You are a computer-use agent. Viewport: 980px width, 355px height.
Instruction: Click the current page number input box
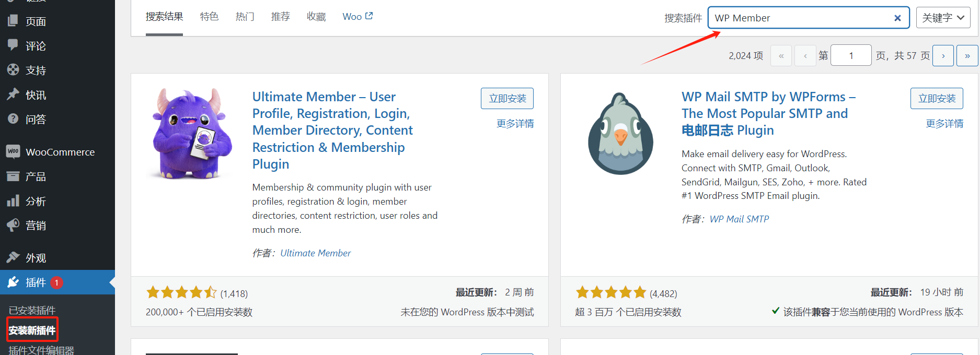click(851, 55)
